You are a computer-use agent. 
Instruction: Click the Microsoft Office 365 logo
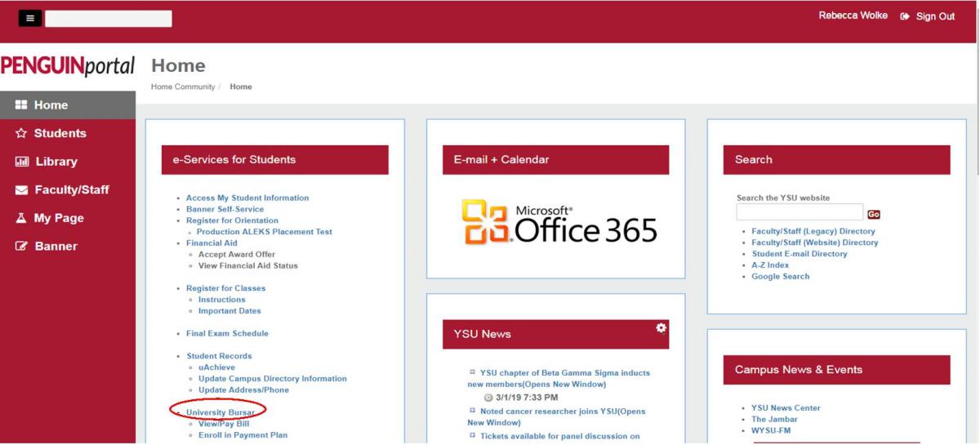pos(559,222)
